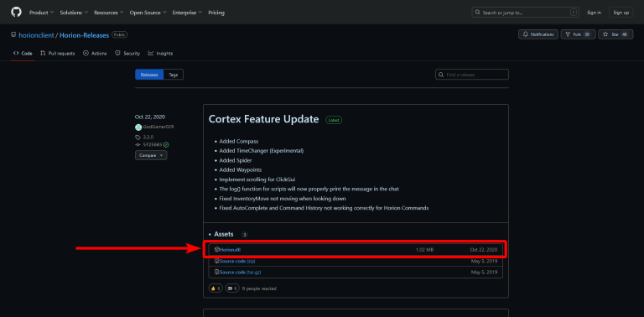Open the horionclient owner link

point(36,35)
